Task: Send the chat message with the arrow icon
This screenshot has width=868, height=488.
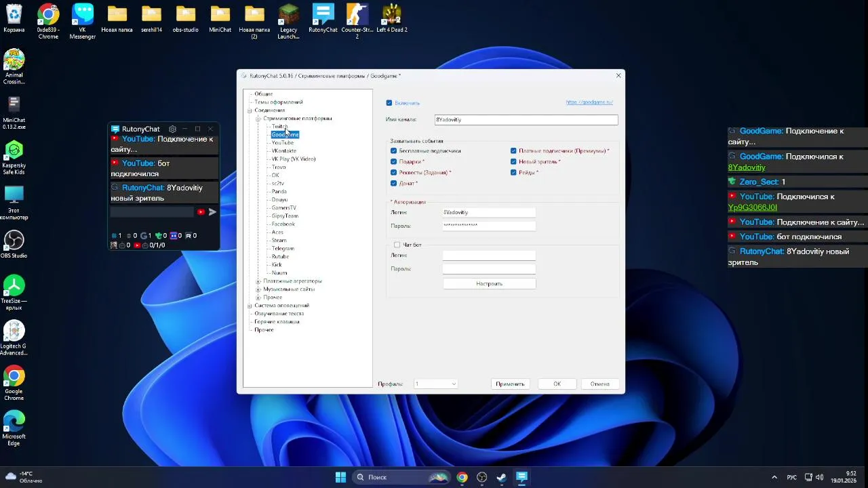Action: [212, 212]
